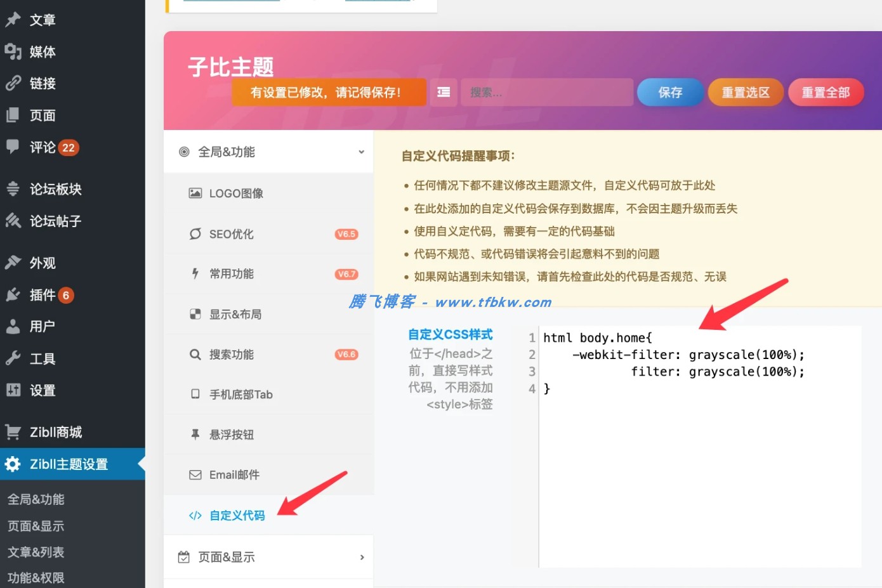Open the Zibll商城 shopping cart icon
Screen dimensions: 882x588
(13, 431)
